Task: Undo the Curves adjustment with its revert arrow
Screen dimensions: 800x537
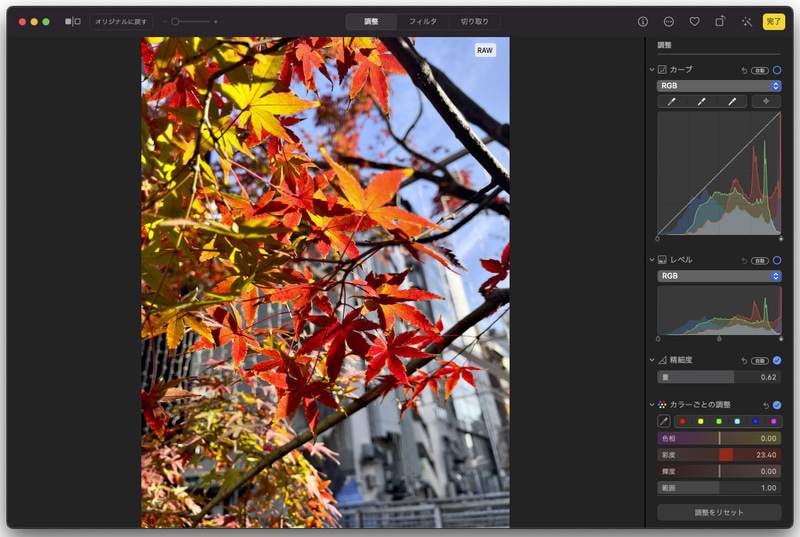Action: click(x=744, y=70)
